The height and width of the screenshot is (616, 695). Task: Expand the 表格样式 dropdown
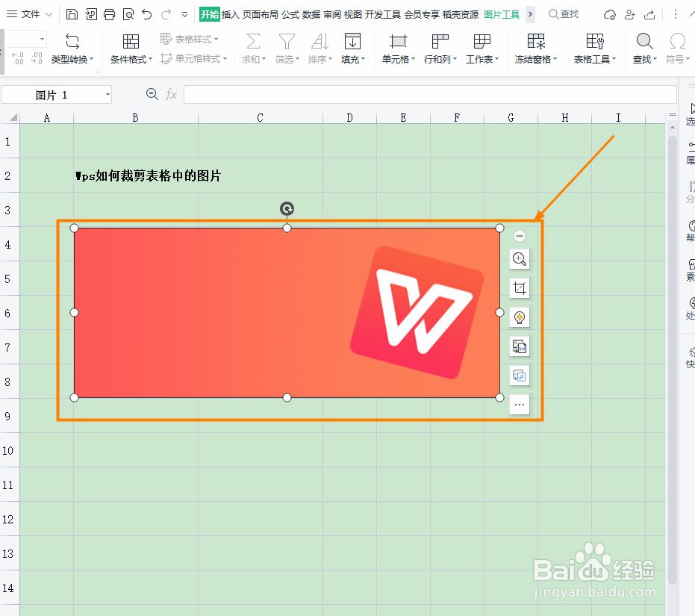pyautogui.click(x=216, y=40)
